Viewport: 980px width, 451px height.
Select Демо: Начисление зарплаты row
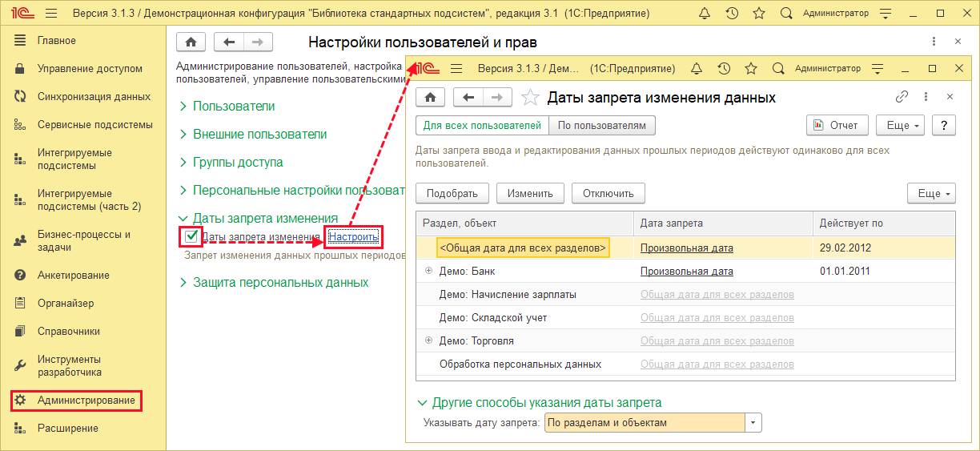point(685,295)
